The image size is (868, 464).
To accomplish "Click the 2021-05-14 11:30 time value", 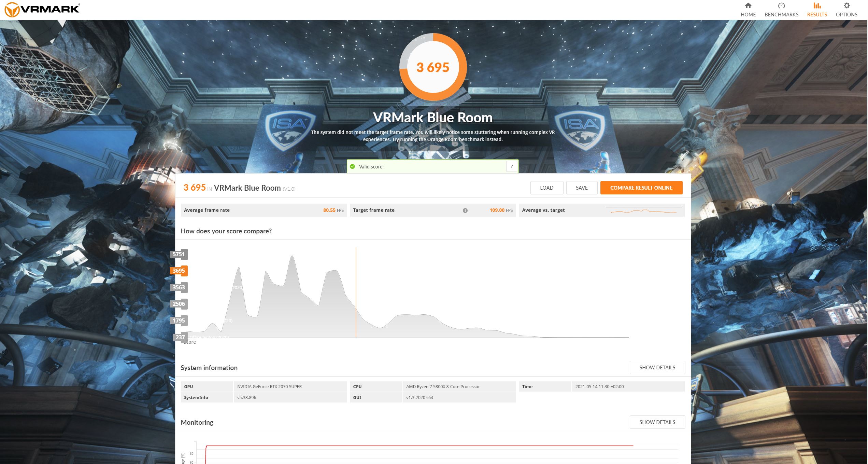I will click(599, 386).
